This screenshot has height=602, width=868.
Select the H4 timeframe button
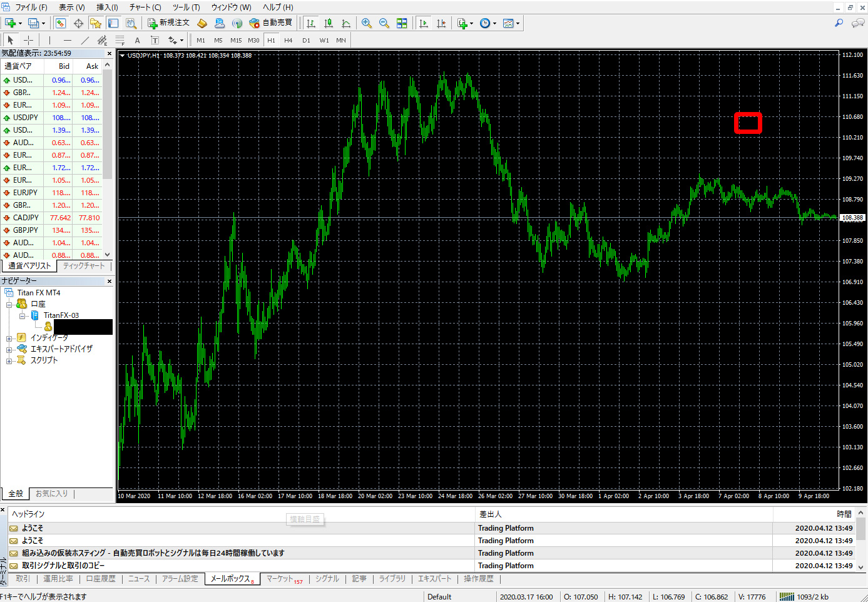(x=288, y=40)
